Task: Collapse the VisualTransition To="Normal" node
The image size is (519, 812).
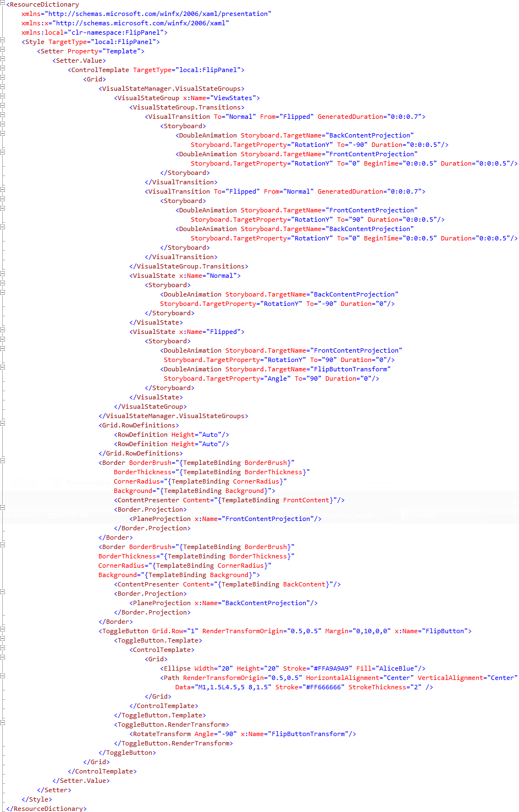Action: [3, 115]
